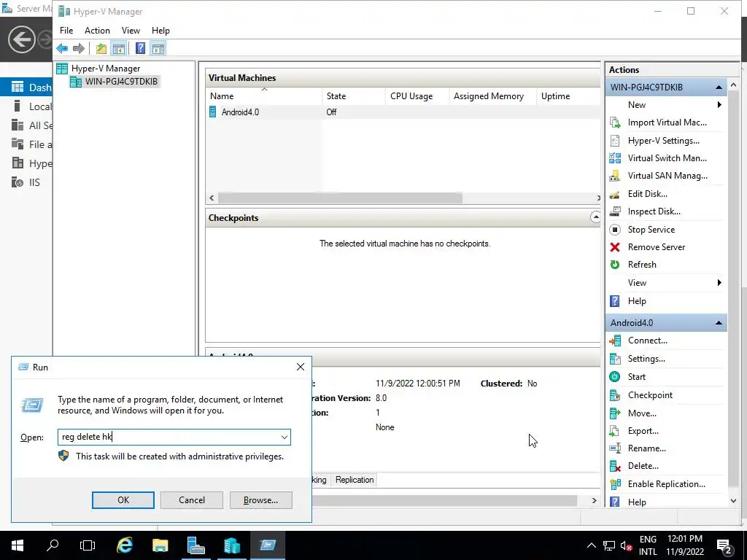
Task: Open Virtual SAN Manager action
Action: pyautogui.click(x=667, y=176)
